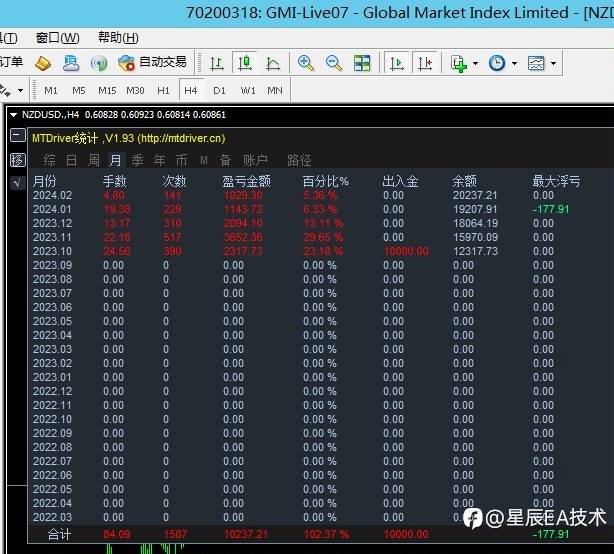Open the 窗口(W) menu
The image size is (614, 554).
click(x=58, y=38)
